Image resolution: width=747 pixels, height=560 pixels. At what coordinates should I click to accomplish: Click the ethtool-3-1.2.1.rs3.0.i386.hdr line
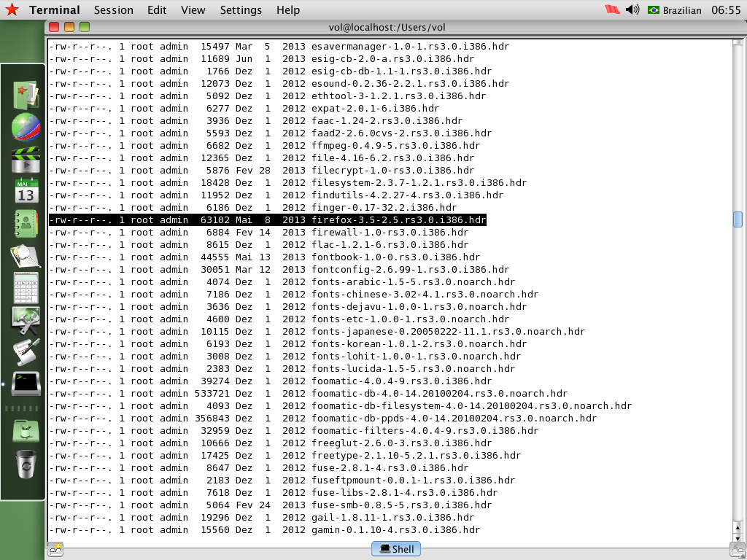(x=268, y=96)
